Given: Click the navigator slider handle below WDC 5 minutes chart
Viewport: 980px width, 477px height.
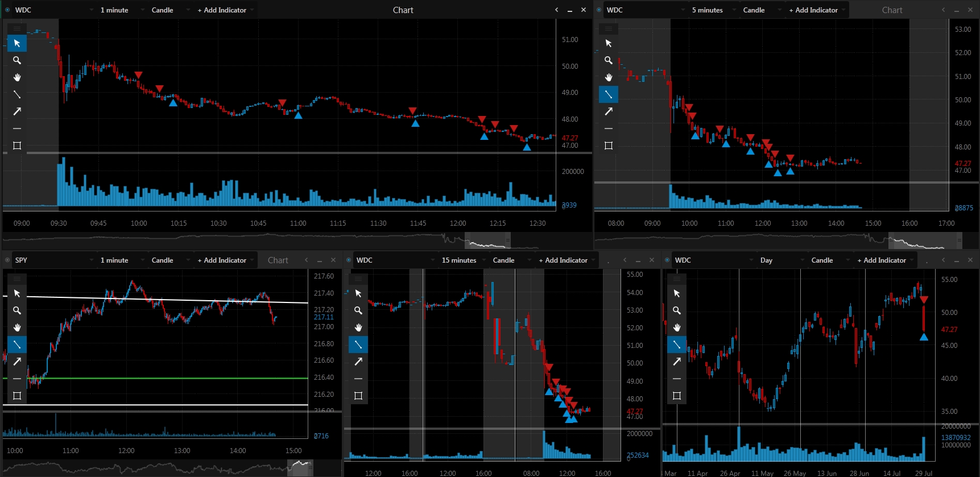Looking at the screenshot, I should (925, 240).
